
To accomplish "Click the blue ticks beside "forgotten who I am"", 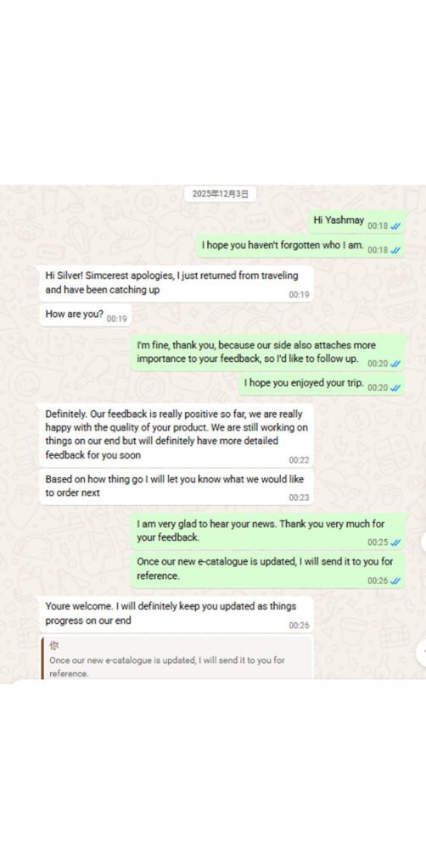I will coord(395,250).
